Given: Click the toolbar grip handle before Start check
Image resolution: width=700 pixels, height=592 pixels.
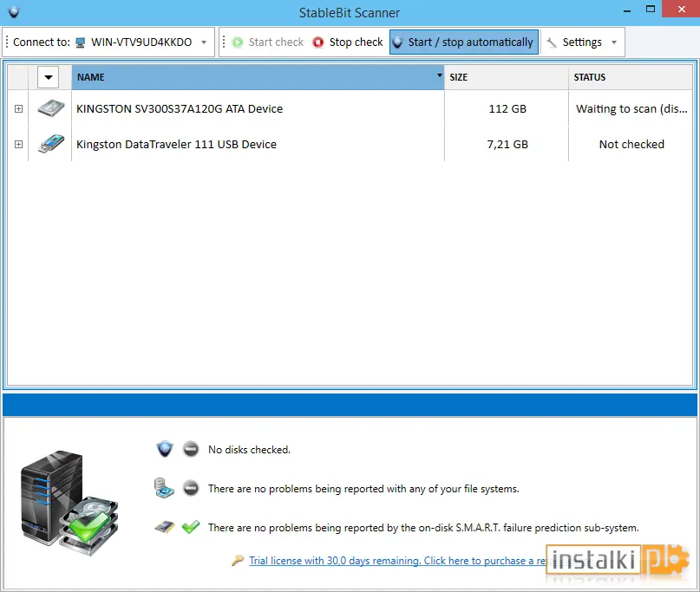Looking at the screenshot, I should pyautogui.click(x=224, y=42).
